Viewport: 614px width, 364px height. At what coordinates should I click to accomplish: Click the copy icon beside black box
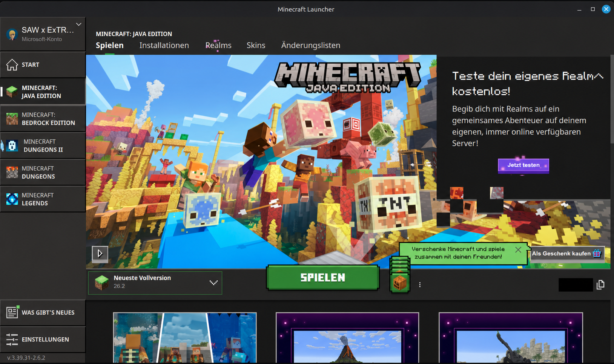[x=600, y=284]
